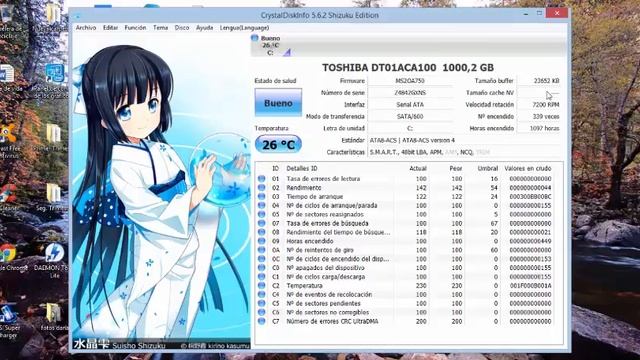Select the Seg. folder desktop icon

tap(52, 198)
